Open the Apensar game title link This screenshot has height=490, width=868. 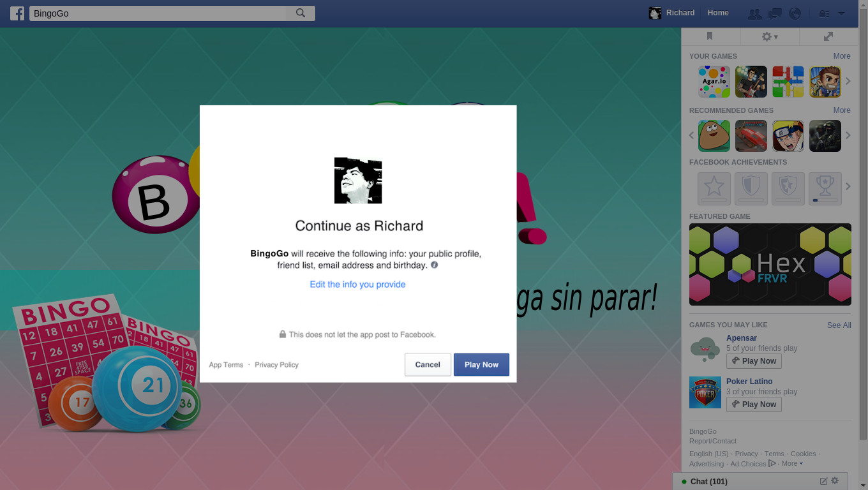coord(742,338)
